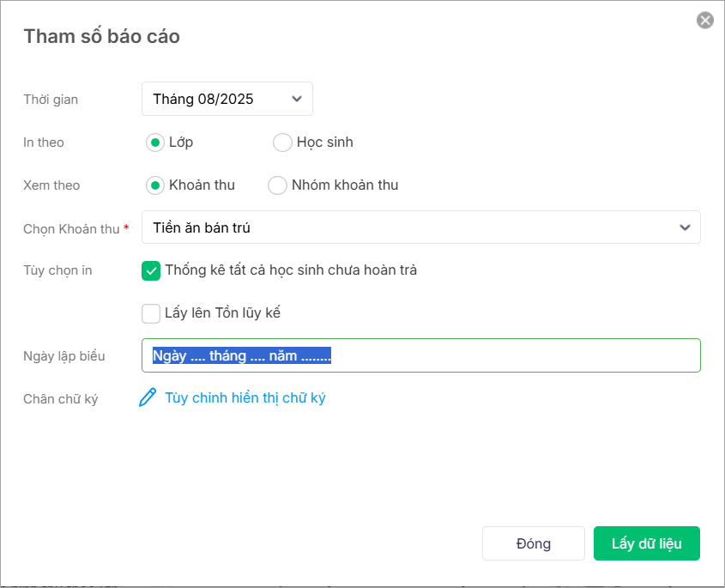Expand the Tiền ăn bán trú combo box
This screenshot has width=725, height=588.
420,227
